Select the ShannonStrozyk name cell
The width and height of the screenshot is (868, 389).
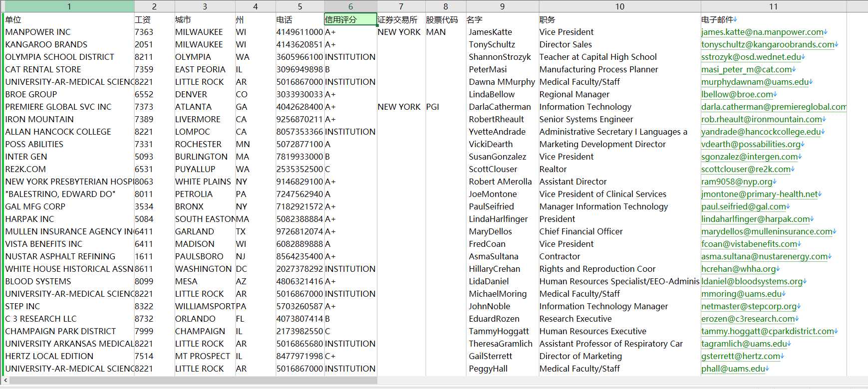tap(502, 57)
